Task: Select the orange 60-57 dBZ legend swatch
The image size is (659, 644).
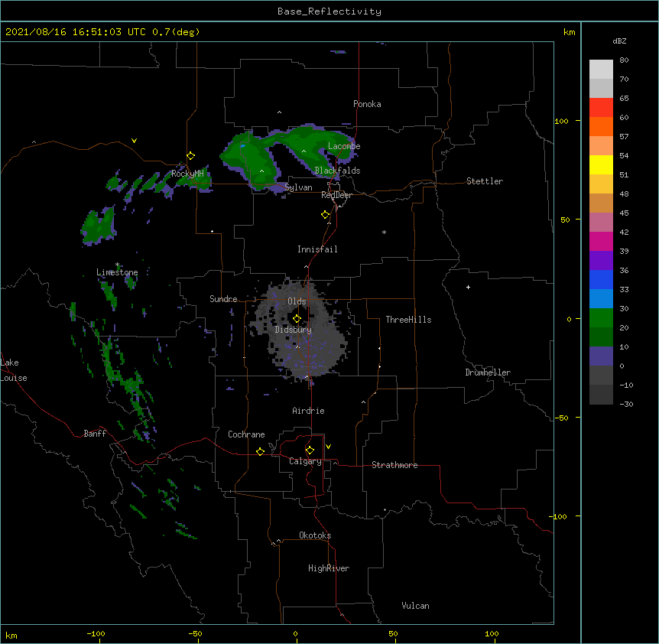Action: click(x=601, y=126)
